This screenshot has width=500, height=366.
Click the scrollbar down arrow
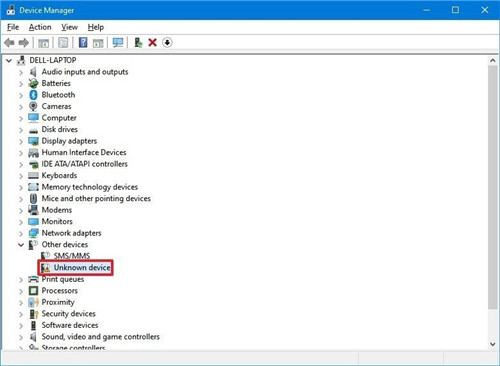(x=493, y=344)
